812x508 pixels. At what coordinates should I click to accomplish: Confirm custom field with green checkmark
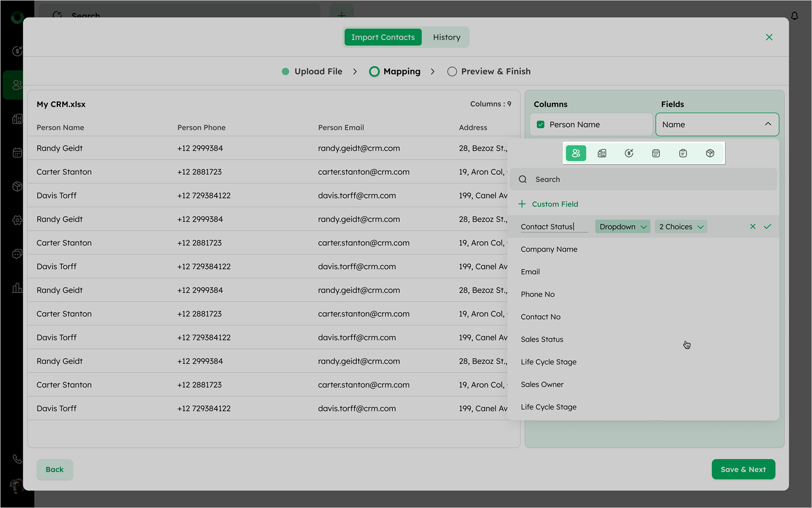[x=767, y=227]
